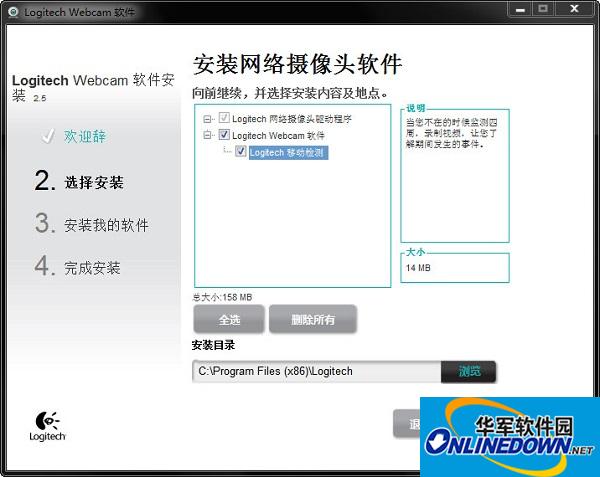Click the Logitech Webcam title bar icon
Screen dimensions: 600x477
click(13, 12)
